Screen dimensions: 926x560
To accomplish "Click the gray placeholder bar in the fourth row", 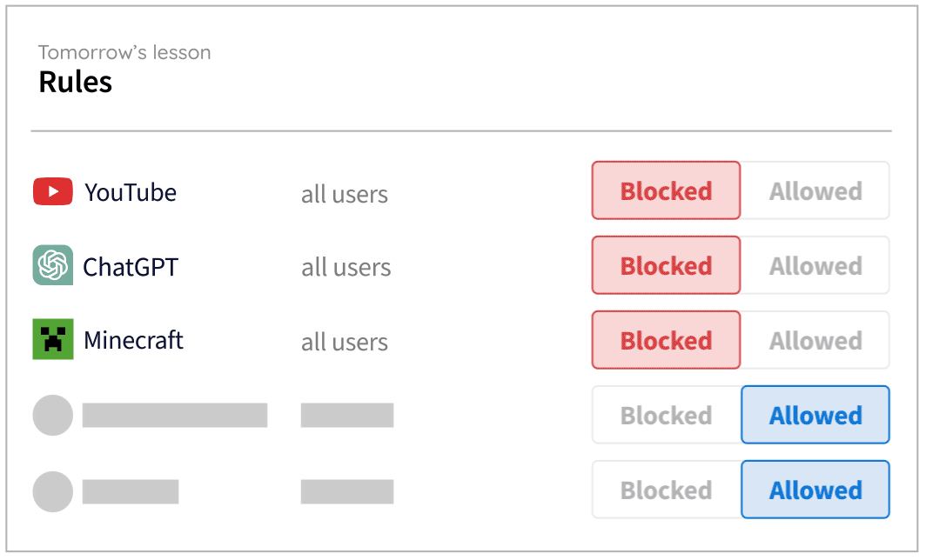I will pos(174,415).
